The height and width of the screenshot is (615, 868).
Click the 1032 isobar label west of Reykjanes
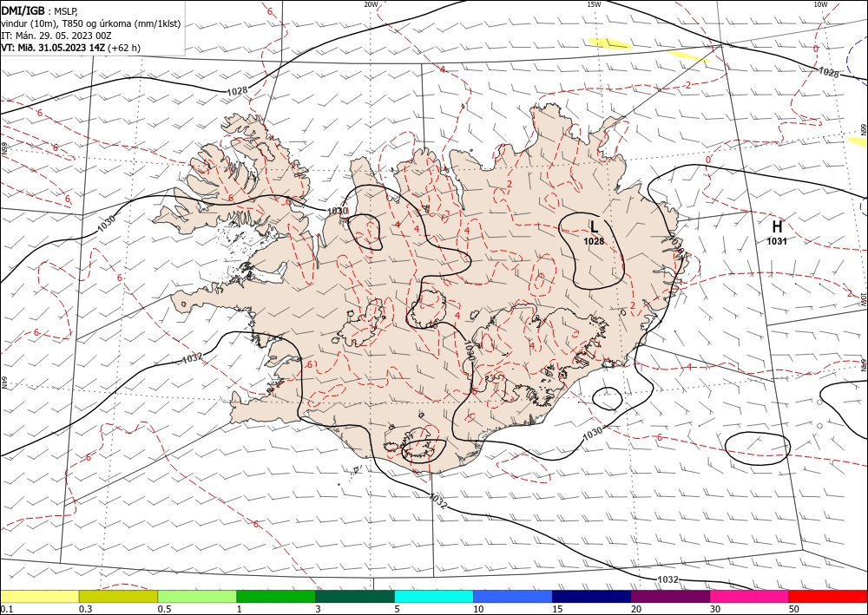[x=192, y=358]
